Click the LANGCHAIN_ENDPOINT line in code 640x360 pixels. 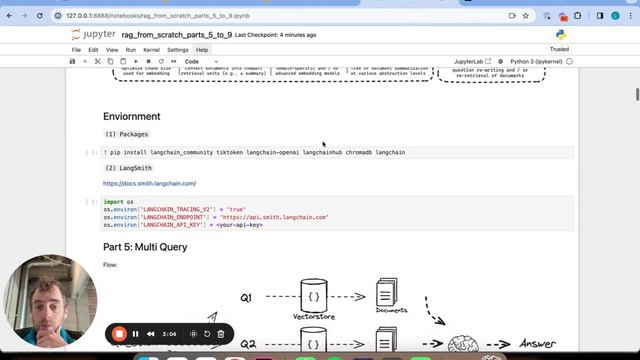[x=216, y=217]
